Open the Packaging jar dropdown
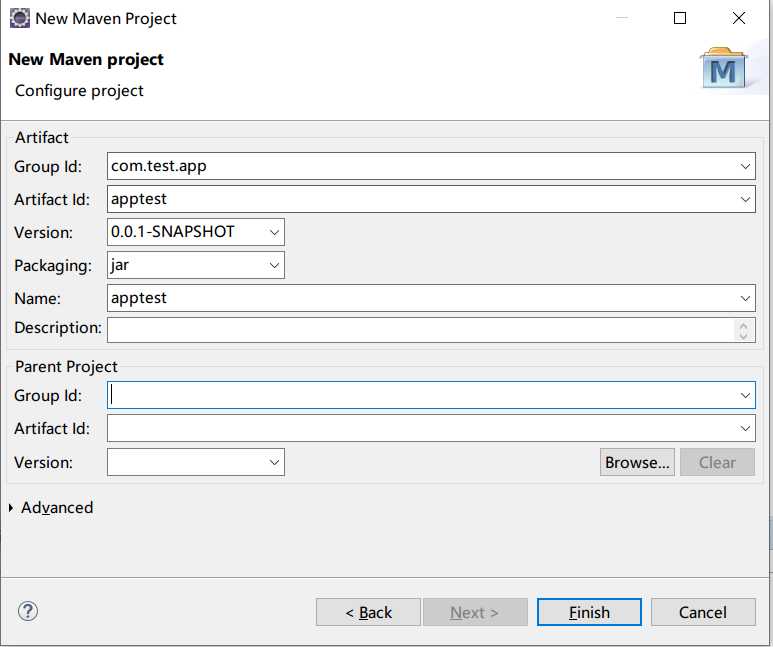Viewport: 773px width, 647px height. pyautogui.click(x=275, y=265)
